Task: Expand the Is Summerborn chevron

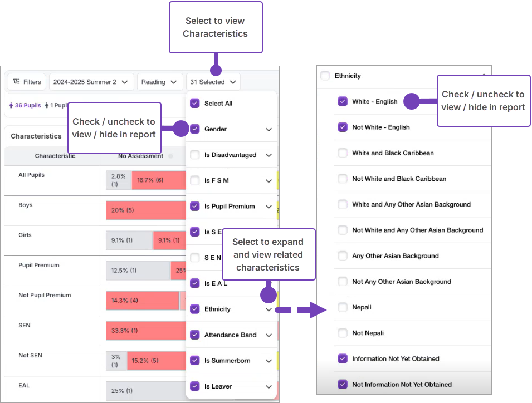Action: pyautogui.click(x=269, y=361)
